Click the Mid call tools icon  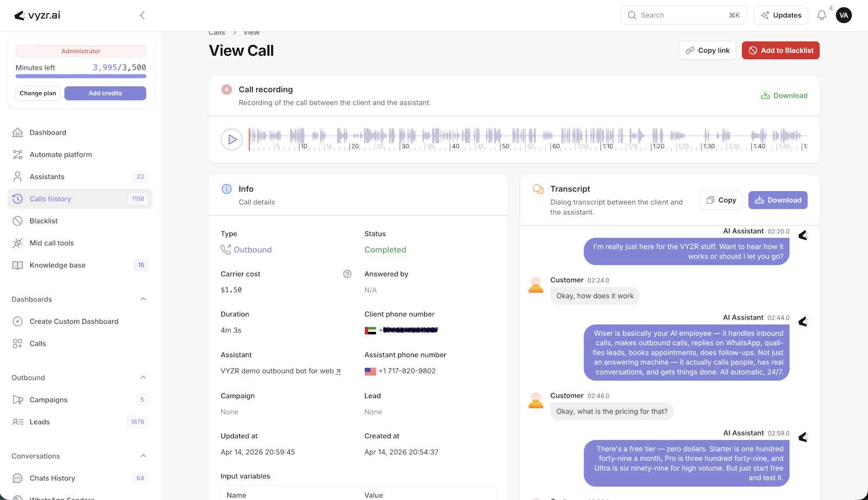tap(17, 243)
